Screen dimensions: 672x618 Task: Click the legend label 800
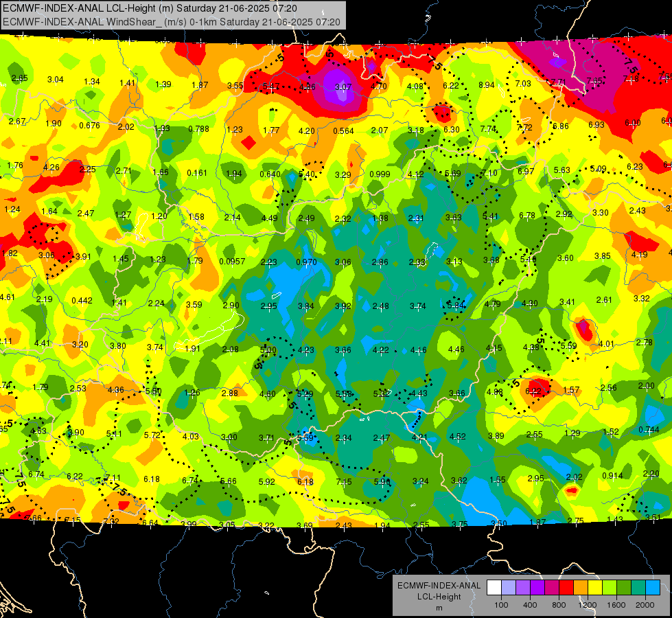pyautogui.click(x=559, y=605)
